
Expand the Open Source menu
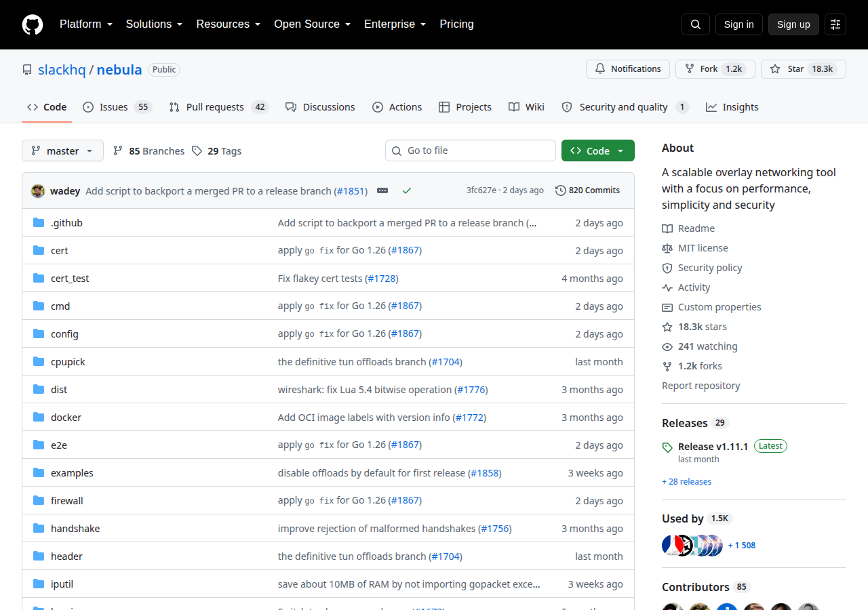coord(312,24)
